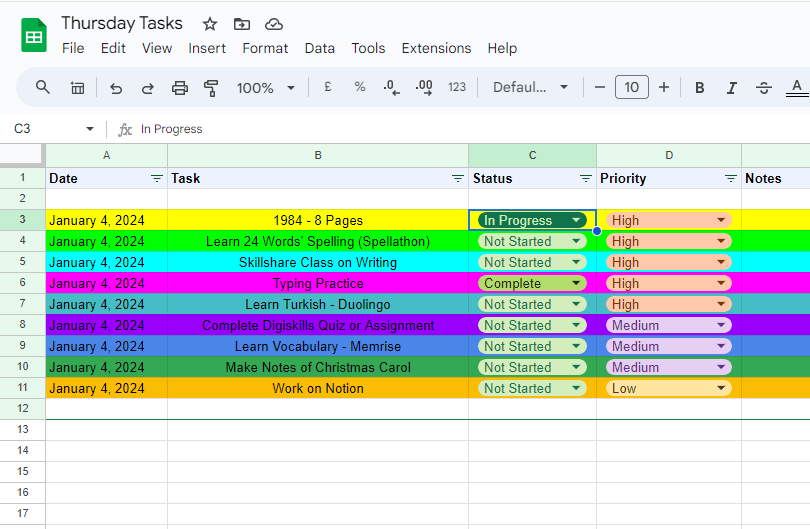Open the zoom 100% dropdown
810x529 pixels.
coord(266,88)
